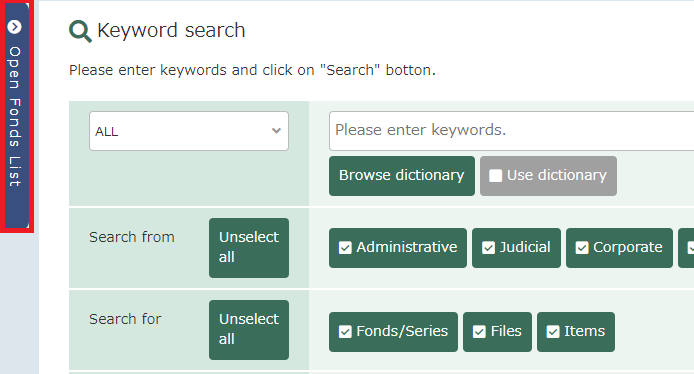Expand the Open Fonds List sidebar
694x374 pixels.
tap(16, 116)
